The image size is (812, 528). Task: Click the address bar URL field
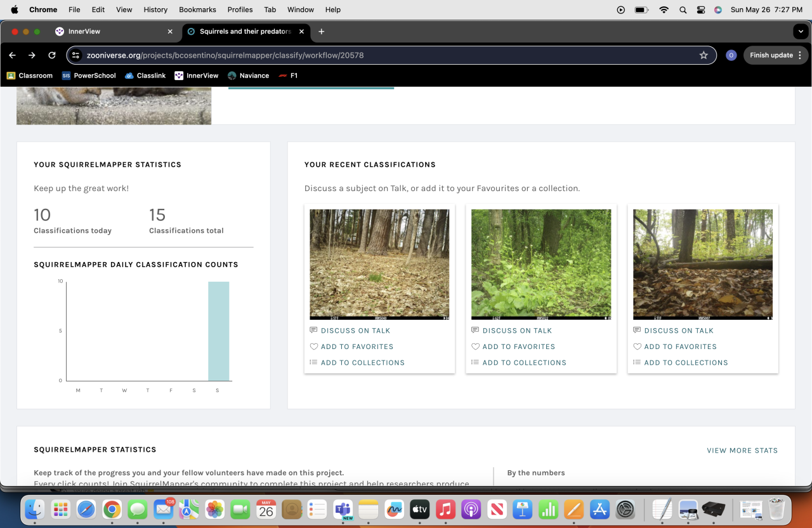click(391, 55)
